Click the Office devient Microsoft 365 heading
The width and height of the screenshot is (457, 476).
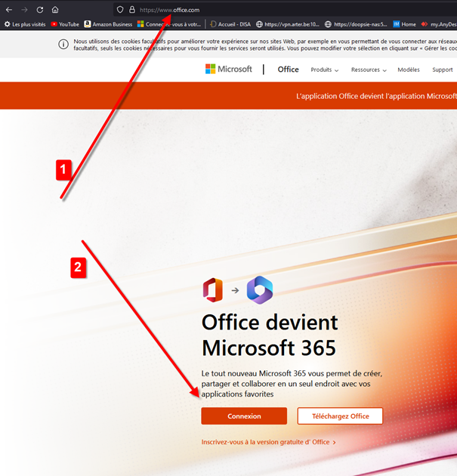pos(270,335)
